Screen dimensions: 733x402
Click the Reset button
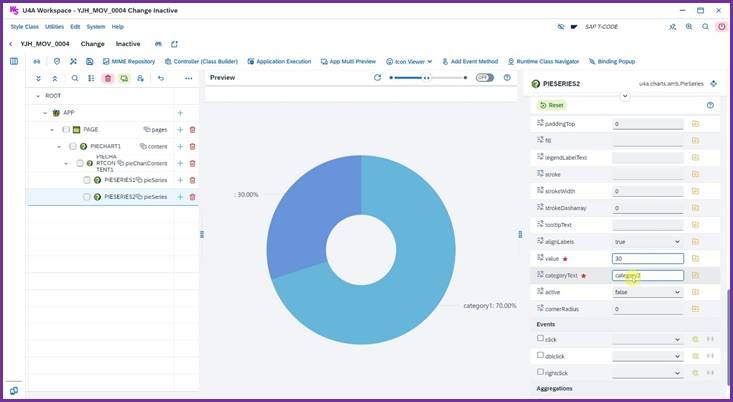[x=552, y=105]
